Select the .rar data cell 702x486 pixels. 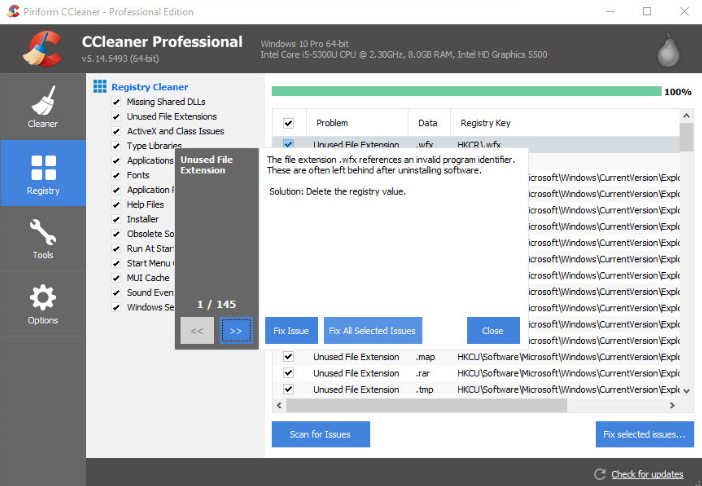point(422,373)
